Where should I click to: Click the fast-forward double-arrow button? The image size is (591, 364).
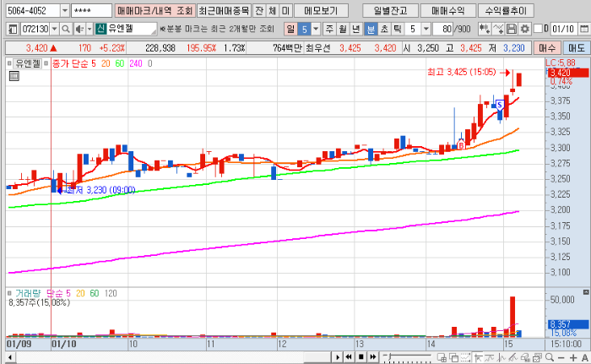click(x=373, y=357)
